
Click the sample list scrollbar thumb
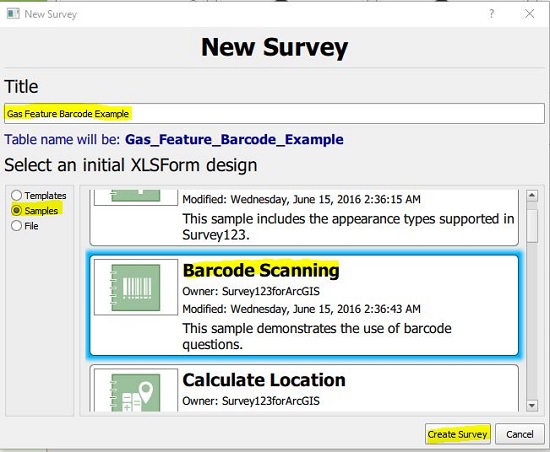pyautogui.click(x=532, y=225)
